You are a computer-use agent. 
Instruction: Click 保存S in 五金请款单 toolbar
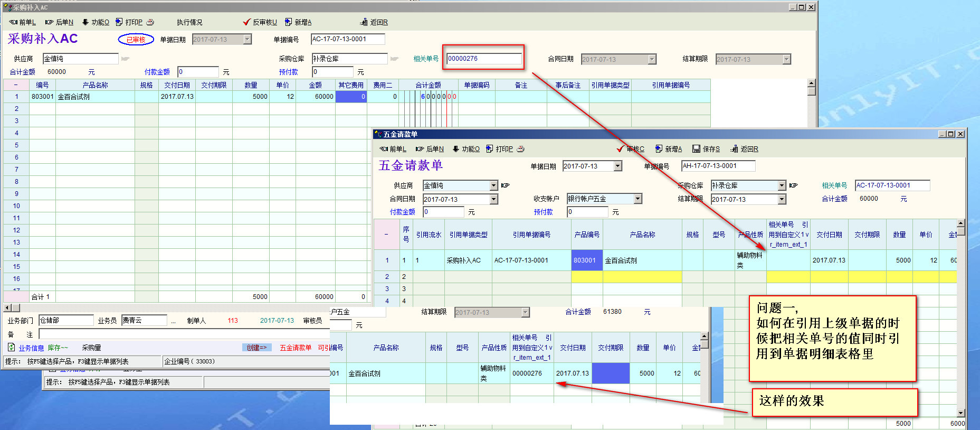click(x=706, y=149)
